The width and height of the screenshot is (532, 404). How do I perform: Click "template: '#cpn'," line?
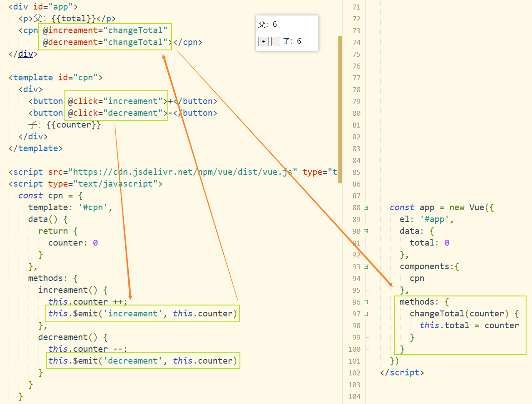70,207
